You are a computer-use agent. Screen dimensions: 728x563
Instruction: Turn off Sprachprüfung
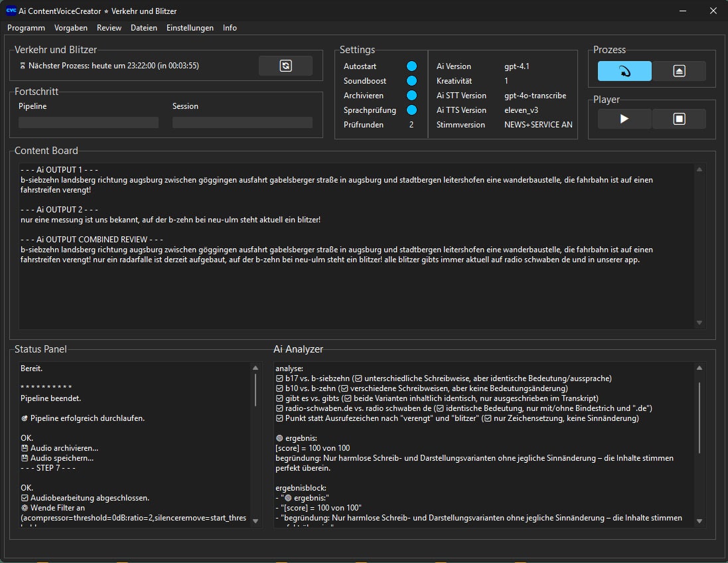(411, 110)
